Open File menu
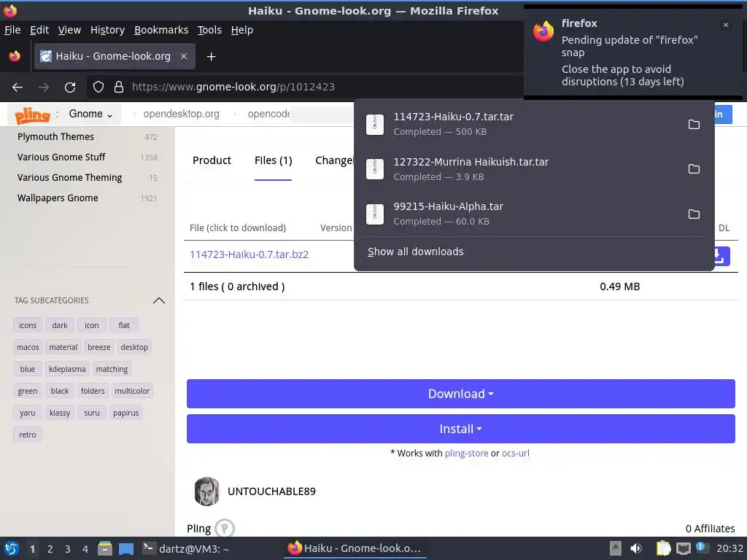747x560 pixels. coord(12,30)
